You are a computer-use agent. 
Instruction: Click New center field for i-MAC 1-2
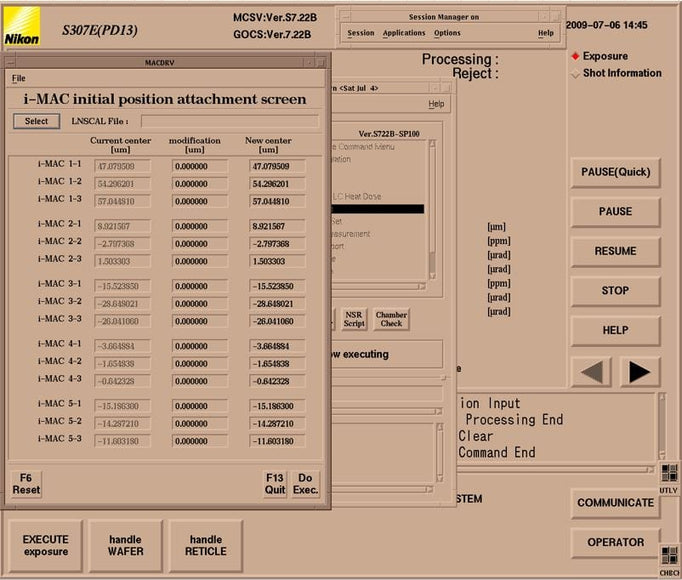tap(277, 184)
